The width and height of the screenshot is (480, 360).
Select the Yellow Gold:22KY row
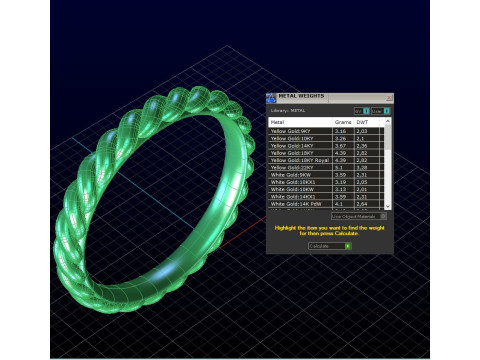coord(326,168)
